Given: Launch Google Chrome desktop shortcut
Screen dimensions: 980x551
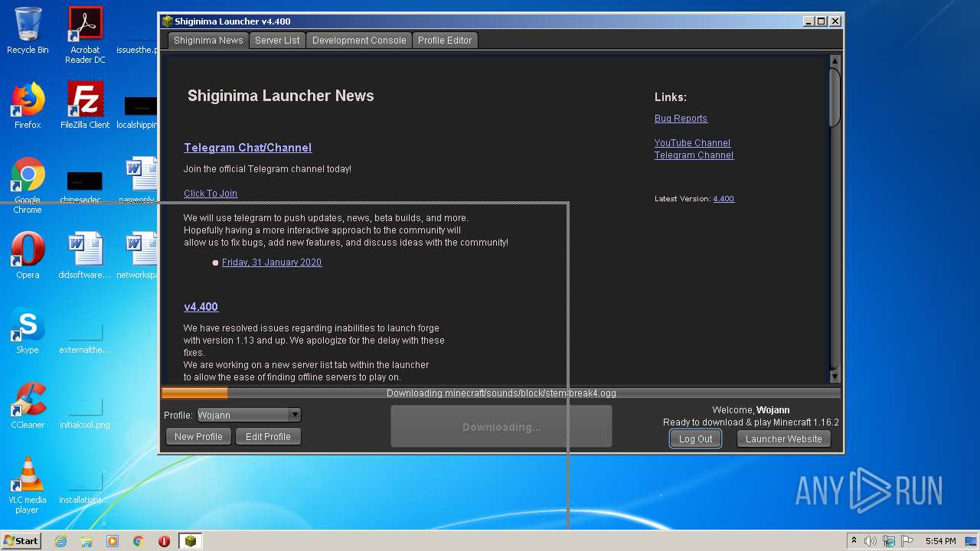Looking at the screenshot, I should 28,185.
